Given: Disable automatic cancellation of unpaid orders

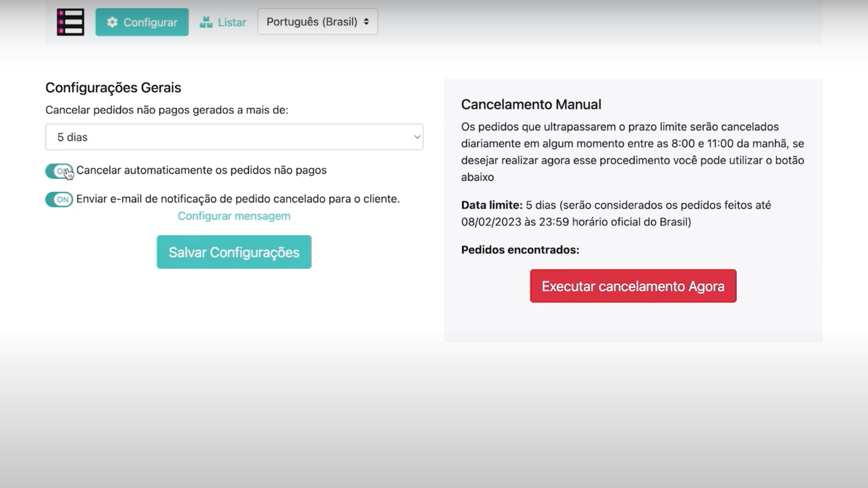Looking at the screenshot, I should (59, 171).
